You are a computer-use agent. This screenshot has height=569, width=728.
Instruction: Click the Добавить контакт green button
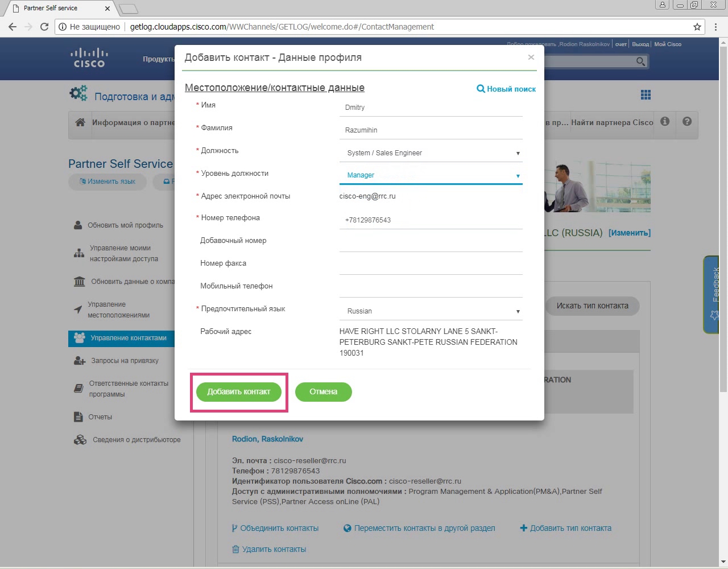click(239, 391)
